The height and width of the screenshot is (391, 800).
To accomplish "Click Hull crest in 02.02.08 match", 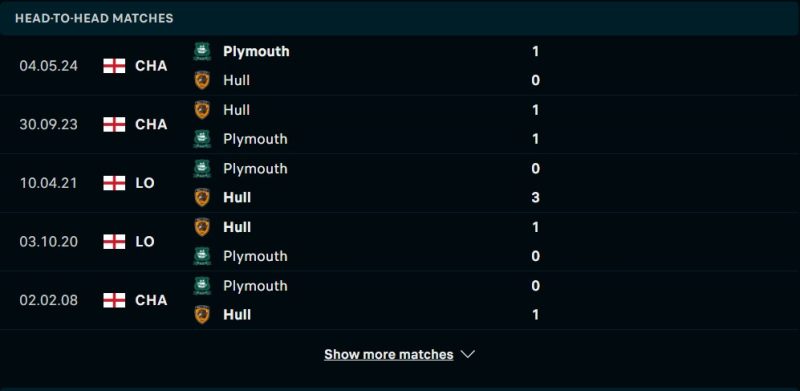I will (x=202, y=314).
